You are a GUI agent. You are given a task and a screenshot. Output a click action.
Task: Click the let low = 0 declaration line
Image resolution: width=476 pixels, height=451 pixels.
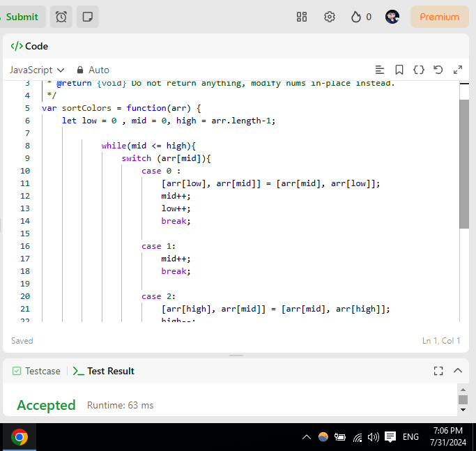coord(169,121)
